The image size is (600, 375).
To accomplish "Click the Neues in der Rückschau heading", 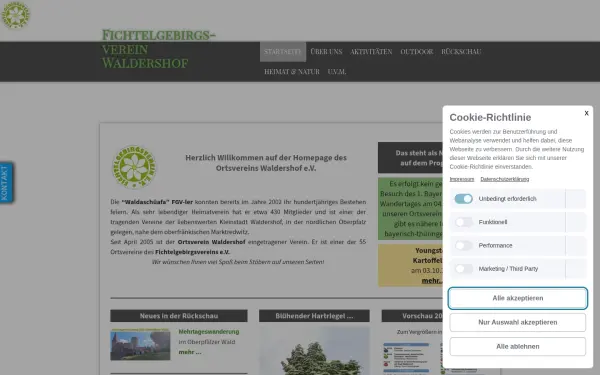I will point(179,316).
